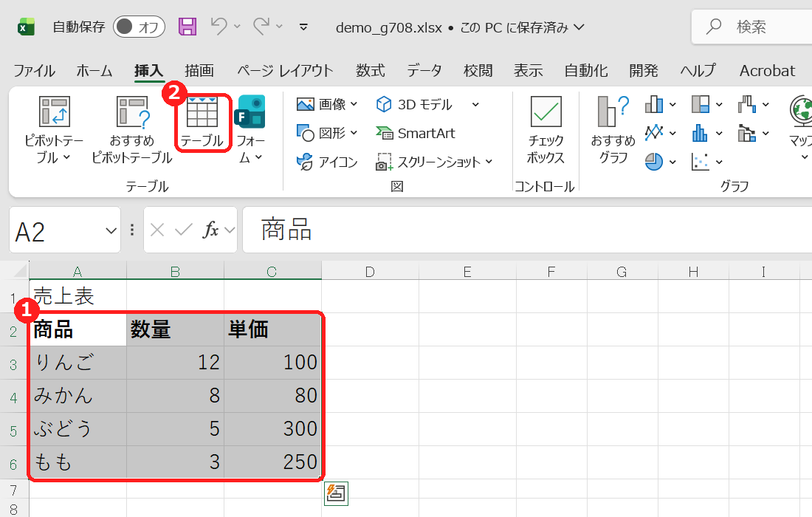Click the line chart icon
This screenshot has width=812, height=517.
point(654,133)
